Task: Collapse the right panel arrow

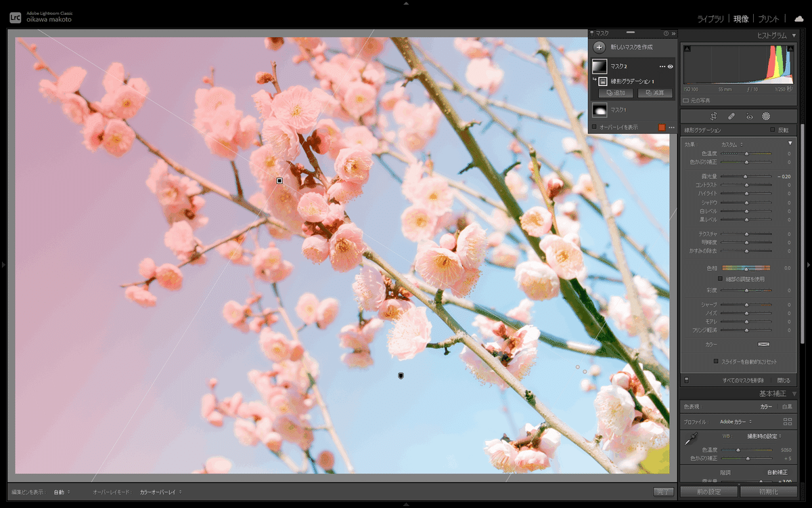Action: point(809,264)
